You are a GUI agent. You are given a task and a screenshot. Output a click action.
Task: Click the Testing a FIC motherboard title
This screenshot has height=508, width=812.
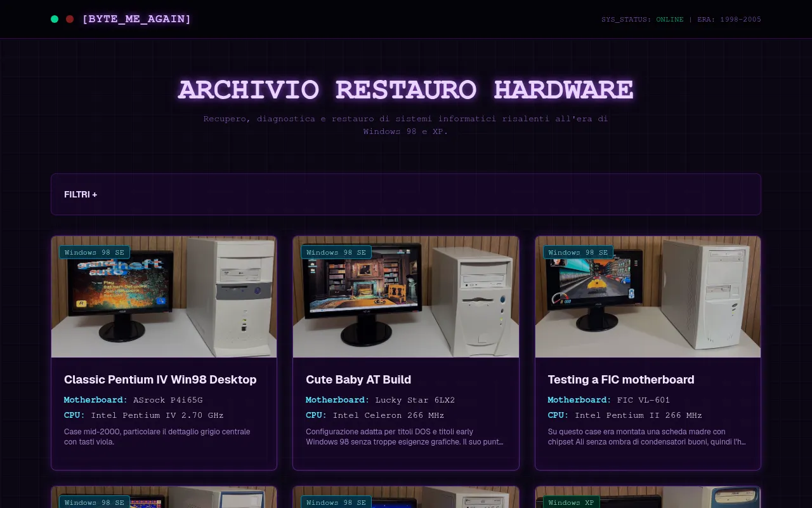pyautogui.click(x=621, y=380)
